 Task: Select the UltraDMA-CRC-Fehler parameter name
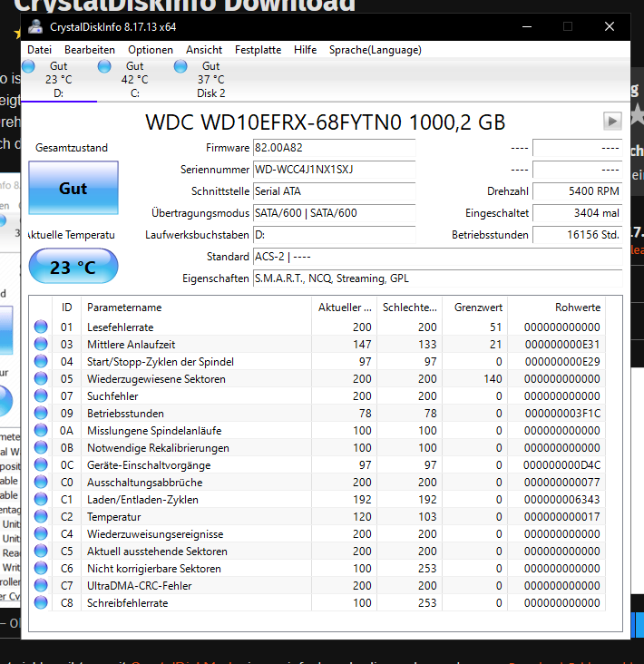click(140, 586)
